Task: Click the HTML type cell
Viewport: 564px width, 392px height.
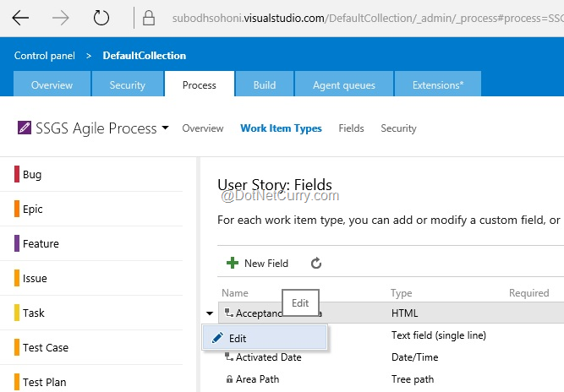Action: coord(405,313)
